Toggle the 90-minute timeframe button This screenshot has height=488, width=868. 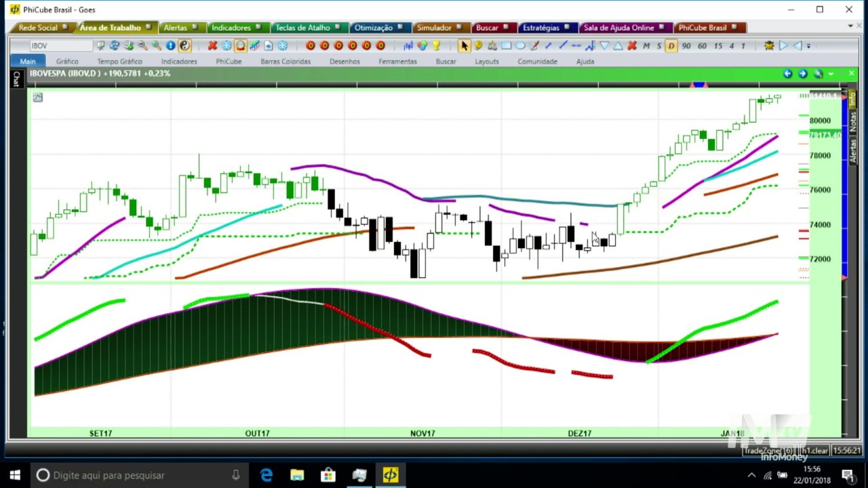coord(686,45)
